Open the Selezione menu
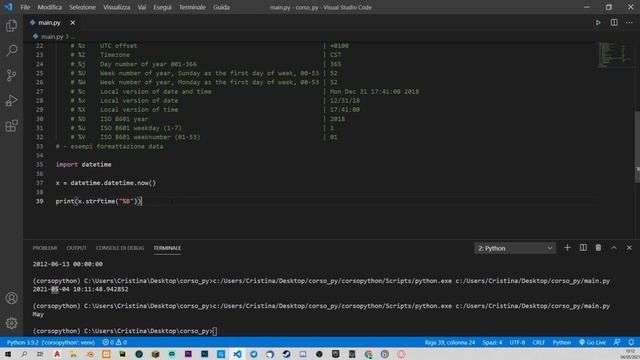 click(x=82, y=7)
